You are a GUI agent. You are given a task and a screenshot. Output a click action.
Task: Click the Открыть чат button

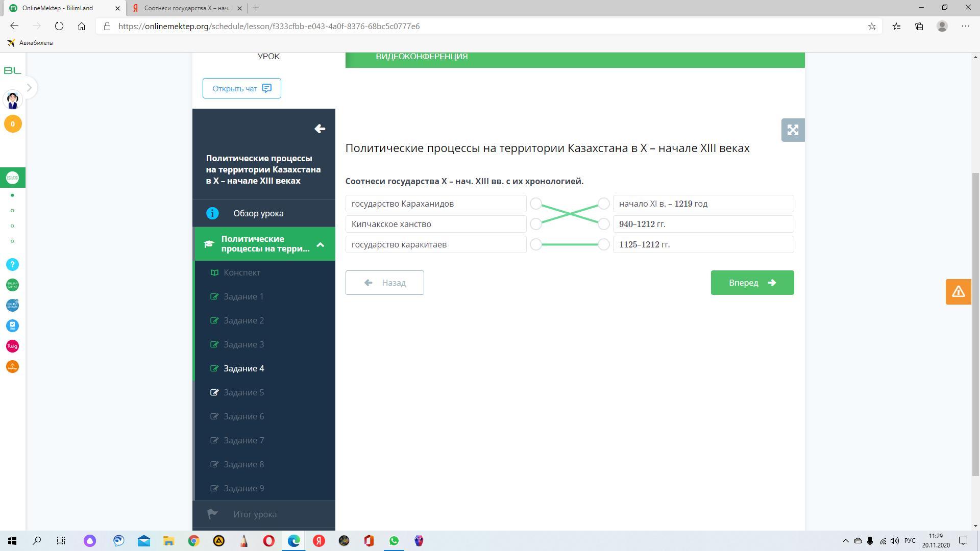tap(241, 88)
